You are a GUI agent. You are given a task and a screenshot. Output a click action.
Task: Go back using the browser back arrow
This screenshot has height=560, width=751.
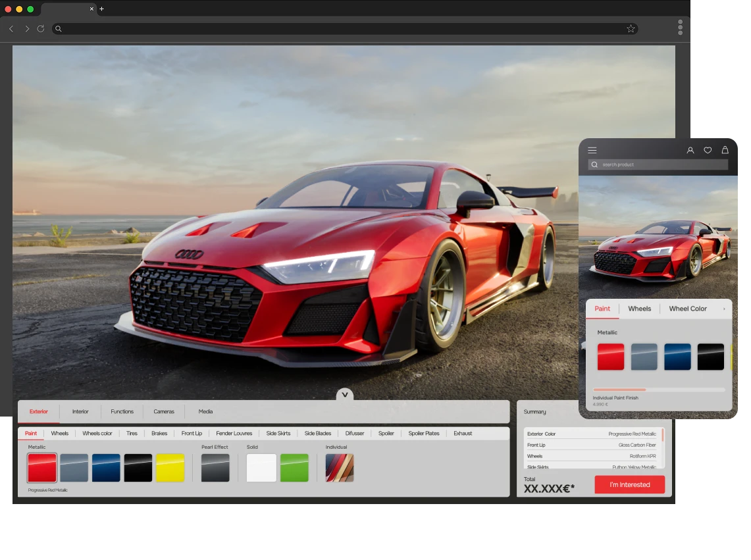pos(11,29)
